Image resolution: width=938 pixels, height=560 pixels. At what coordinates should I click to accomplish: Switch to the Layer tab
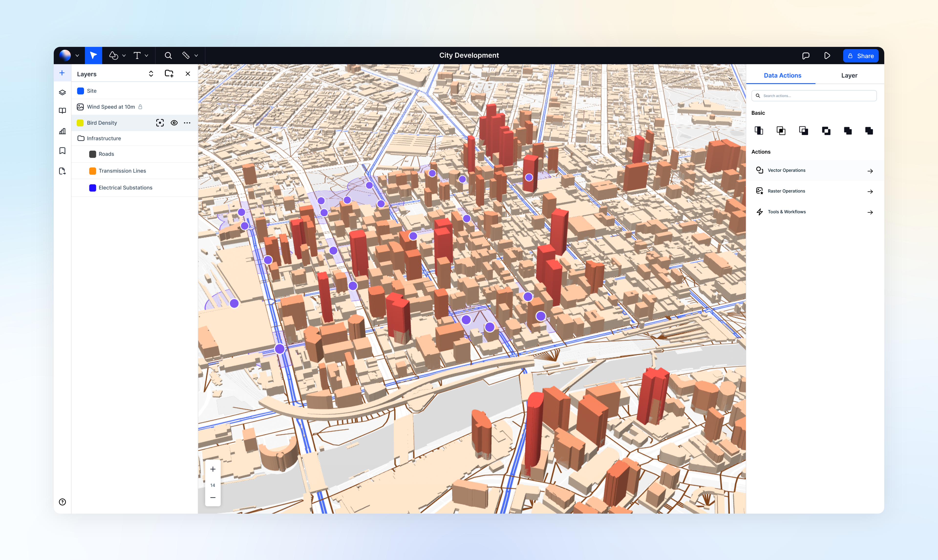(849, 75)
